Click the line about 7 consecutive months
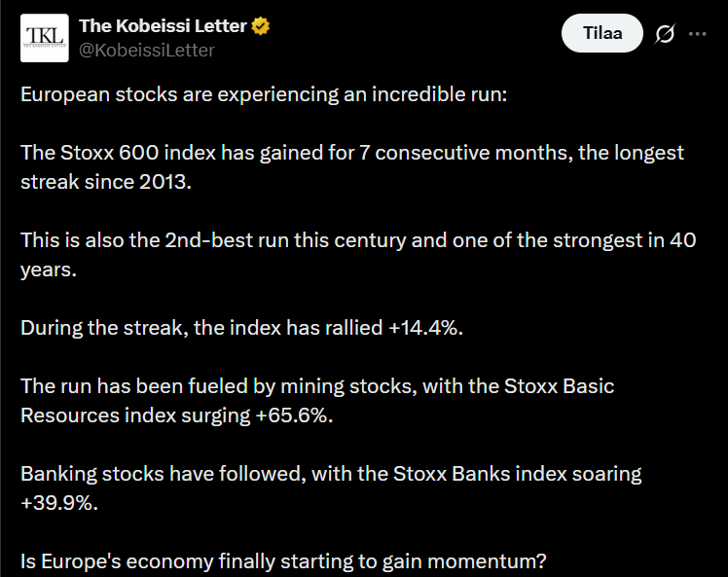 (351, 154)
